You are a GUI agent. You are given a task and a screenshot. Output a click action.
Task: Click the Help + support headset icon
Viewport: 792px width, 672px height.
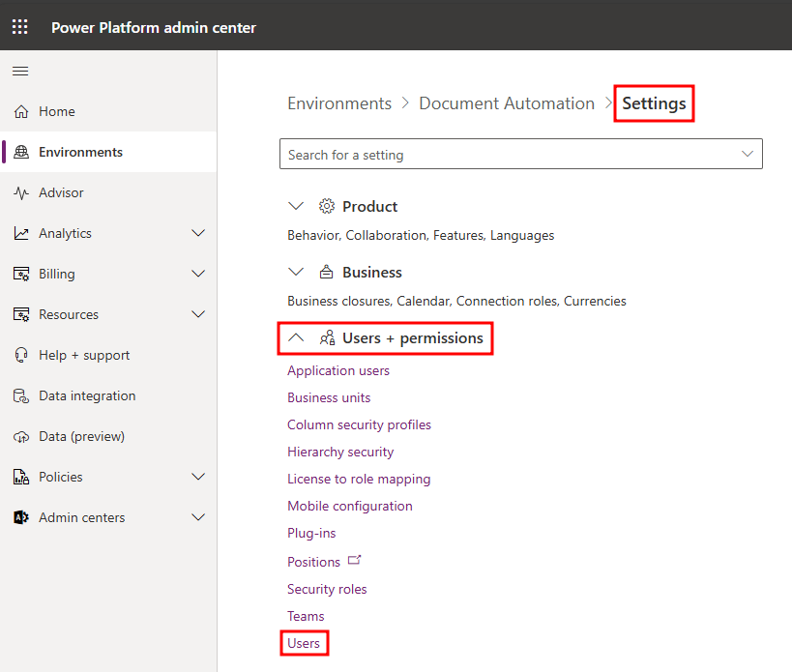pyautogui.click(x=21, y=356)
